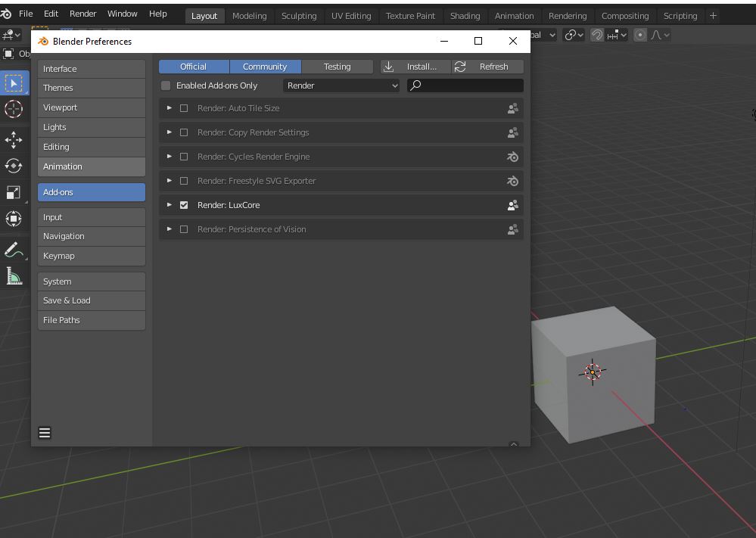Open the Render category dropdown
756x538 pixels.
click(341, 86)
